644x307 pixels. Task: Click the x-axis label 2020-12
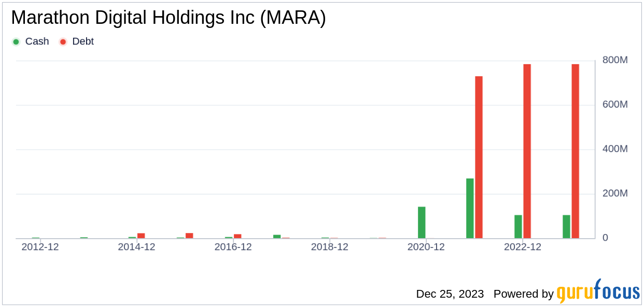[x=426, y=247]
